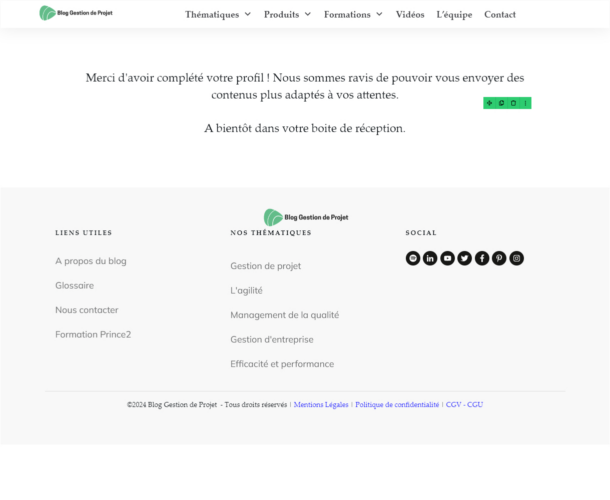
Task: Open the Contact menu item
Action: tap(500, 14)
